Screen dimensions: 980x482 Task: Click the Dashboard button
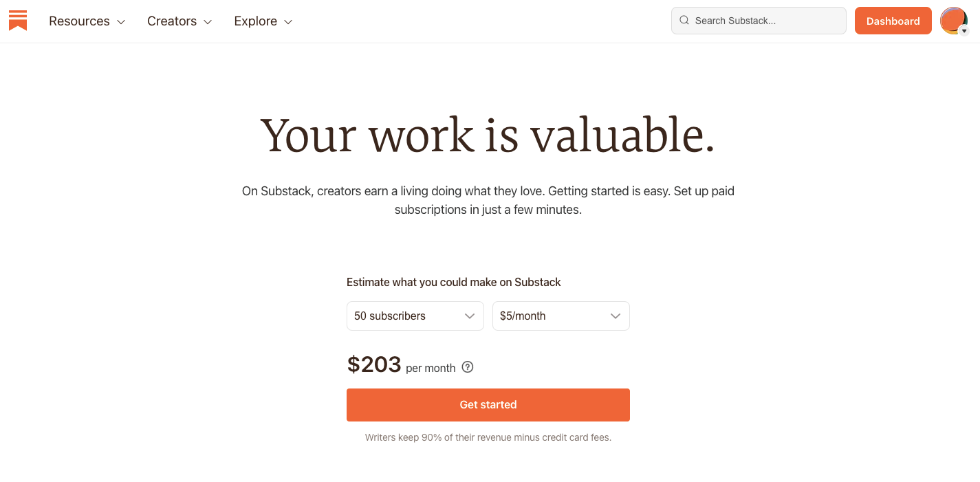(893, 21)
